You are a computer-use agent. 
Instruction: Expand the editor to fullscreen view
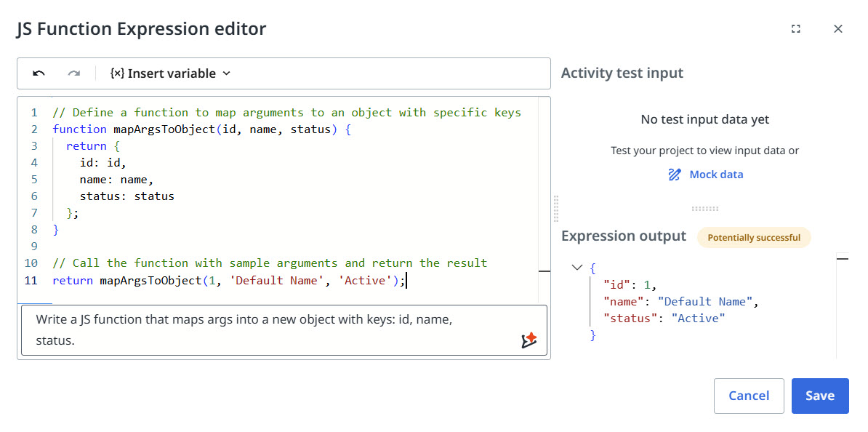[x=796, y=28]
